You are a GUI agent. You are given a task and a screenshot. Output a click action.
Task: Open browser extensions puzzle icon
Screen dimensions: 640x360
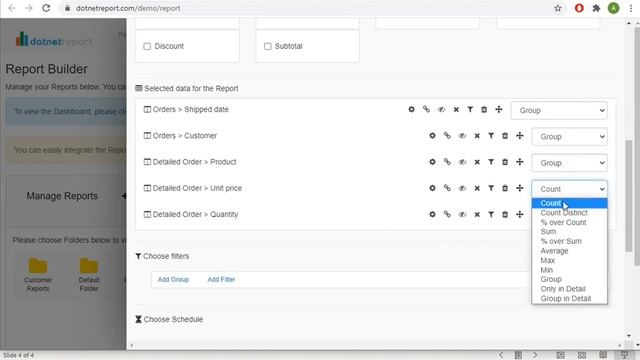tap(596, 8)
